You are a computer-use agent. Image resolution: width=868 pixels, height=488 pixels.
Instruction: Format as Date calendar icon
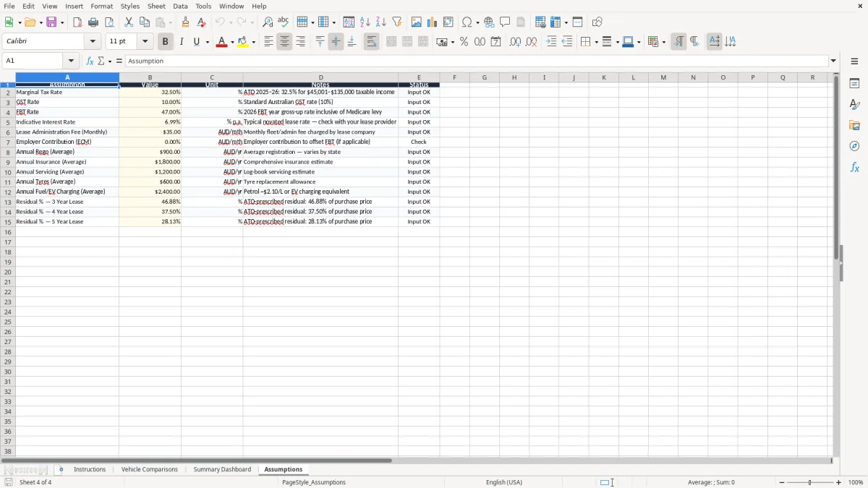pyautogui.click(x=495, y=42)
